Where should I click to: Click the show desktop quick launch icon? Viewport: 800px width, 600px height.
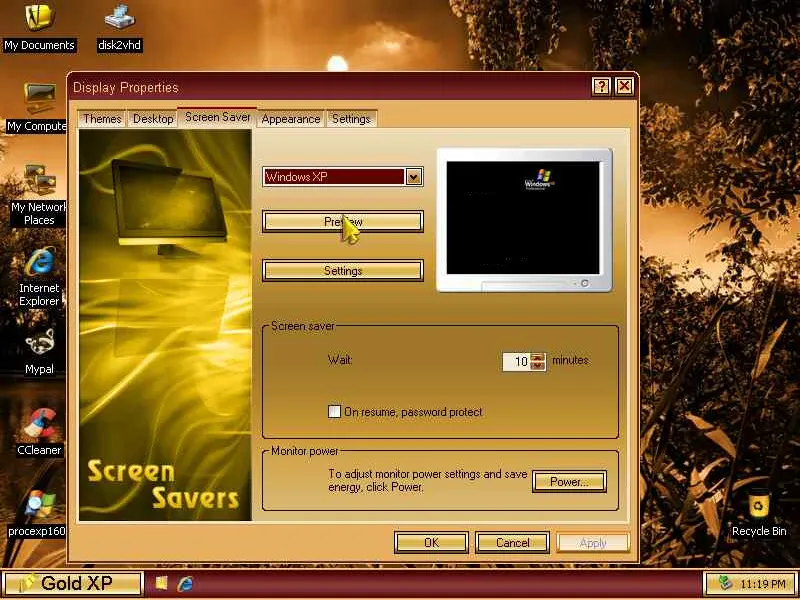tap(161, 584)
